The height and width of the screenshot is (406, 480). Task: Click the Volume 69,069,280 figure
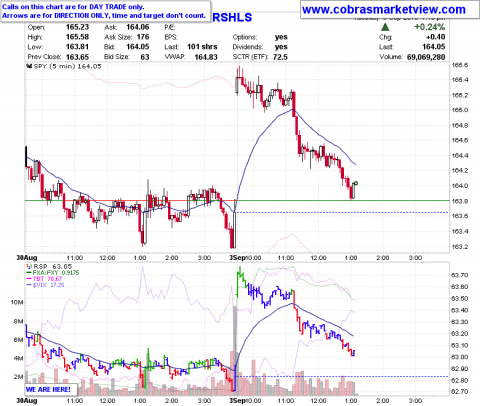(x=426, y=57)
